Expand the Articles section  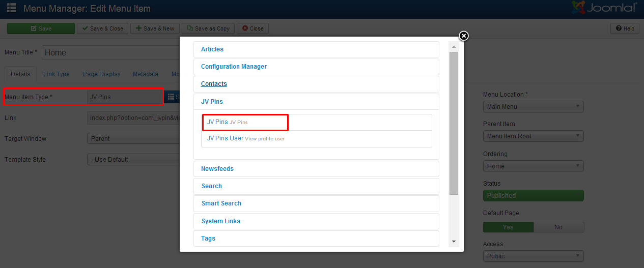[316, 49]
